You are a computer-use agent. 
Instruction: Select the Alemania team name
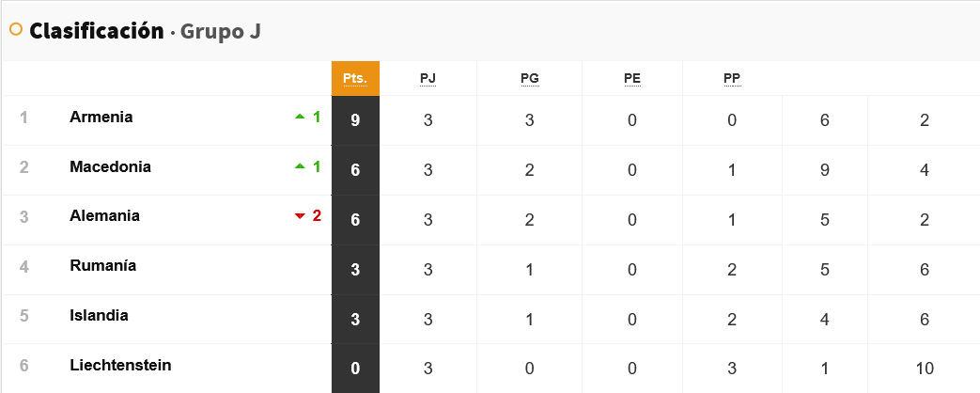click(x=104, y=216)
